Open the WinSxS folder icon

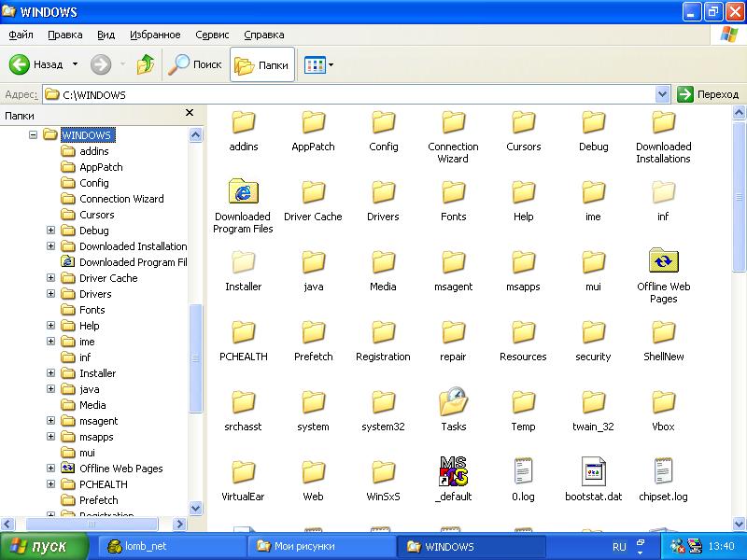tap(383, 471)
